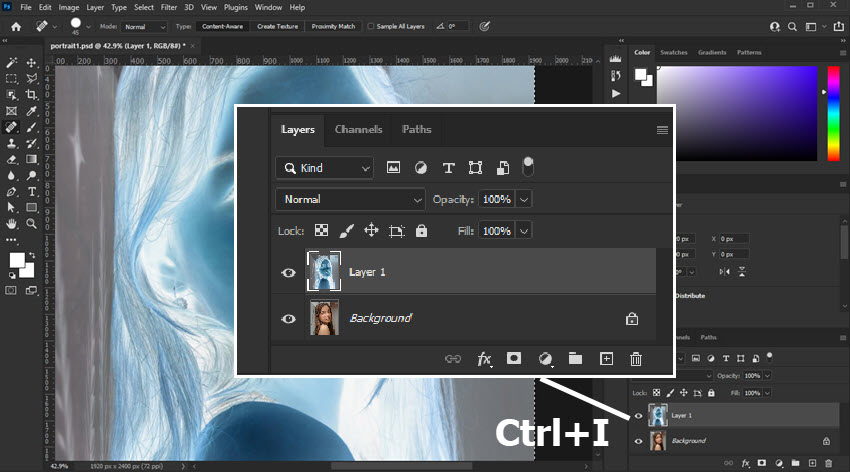
Task: Select the Dodge tool
Action: tap(31, 176)
